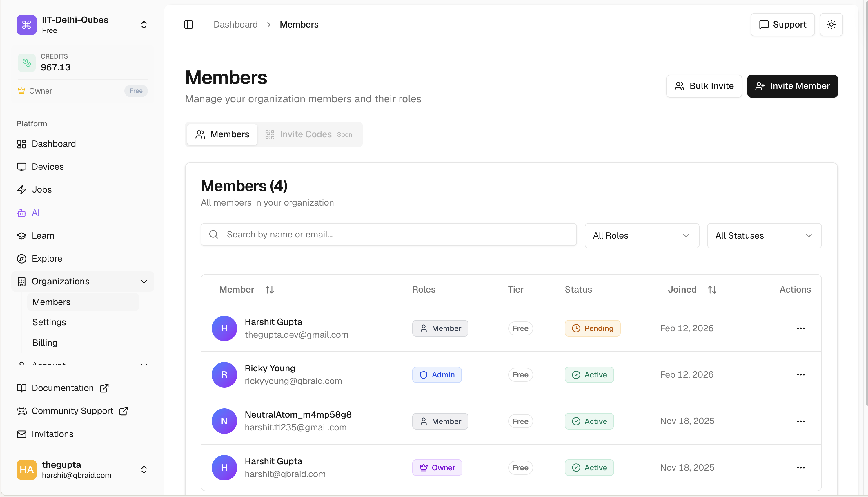Open actions menu for NeutralAtom_m4mp58g8 row
Viewport: 868px width, 497px height.
801,421
